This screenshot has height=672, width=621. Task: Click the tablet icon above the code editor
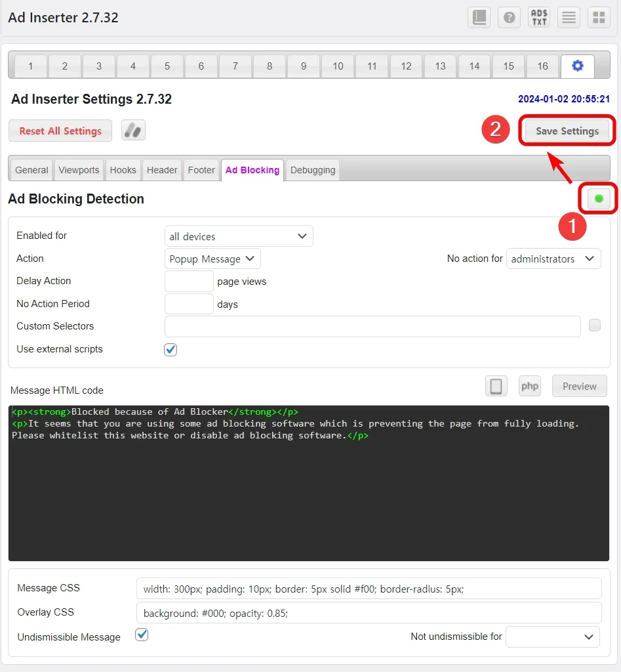496,386
